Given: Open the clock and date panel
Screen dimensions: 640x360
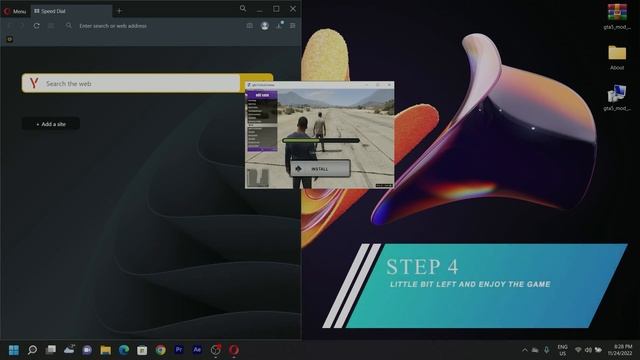Looking at the screenshot, I should pyautogui.click(x=620, y=350).
